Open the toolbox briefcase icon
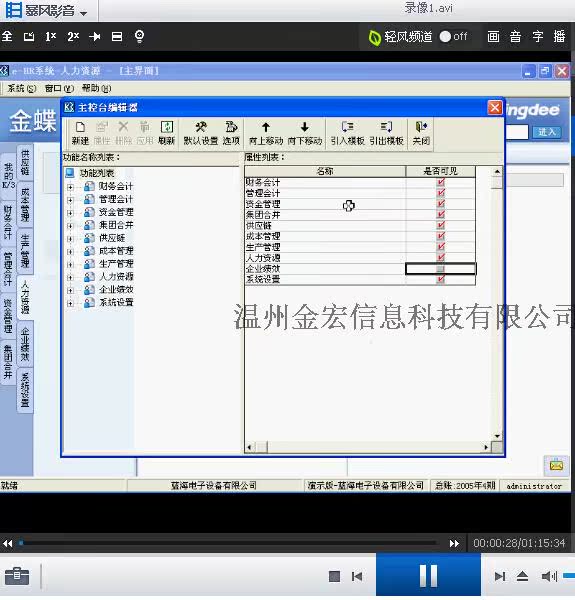This screenshot has width=575, height=600. (x=17, y=576)
